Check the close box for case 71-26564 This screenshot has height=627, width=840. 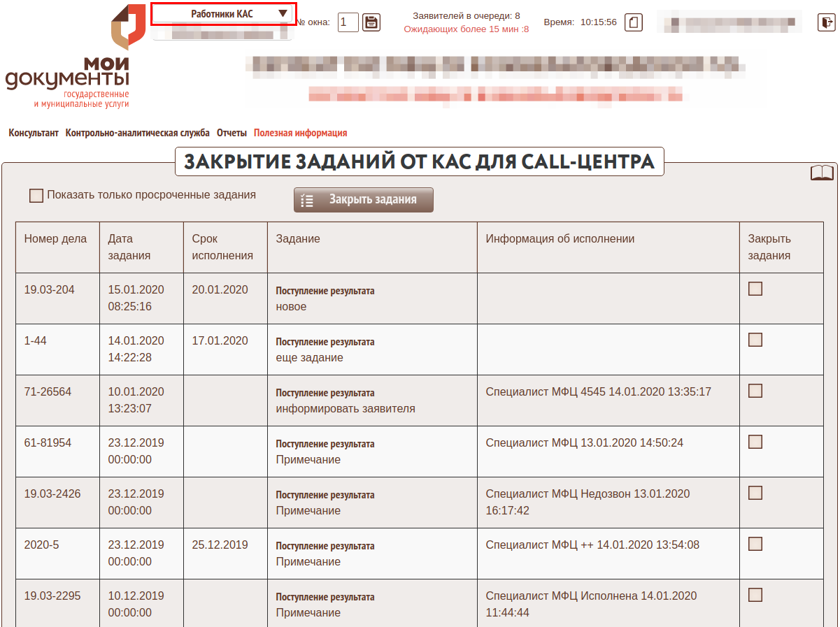click(755, 391)
